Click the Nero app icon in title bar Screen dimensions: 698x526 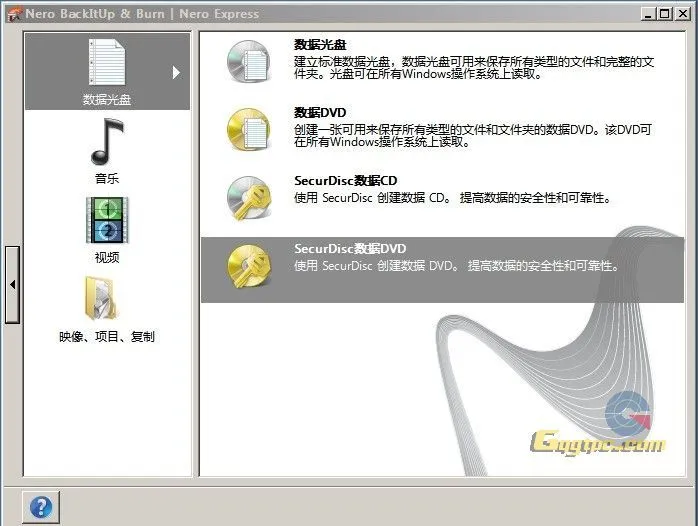pos(14,14)
